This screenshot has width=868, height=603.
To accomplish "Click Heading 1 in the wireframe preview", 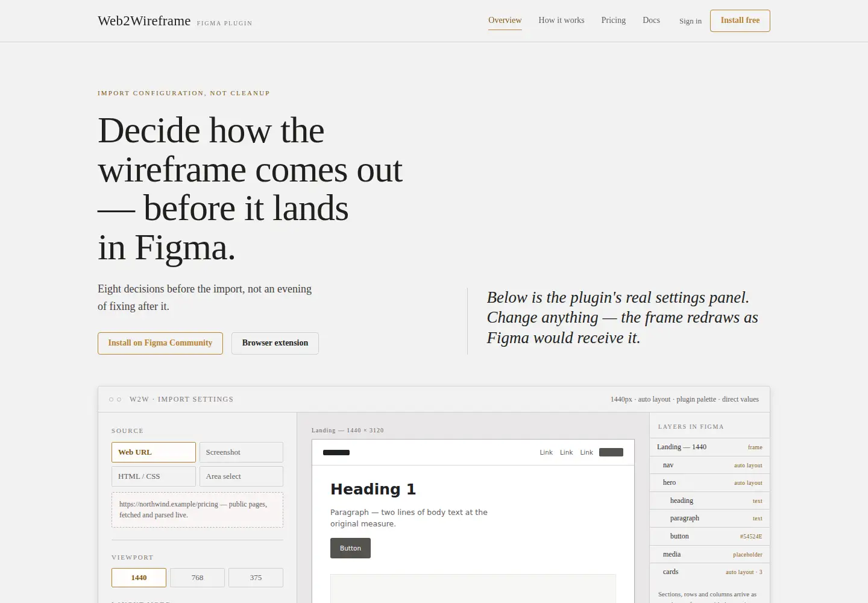I will (373, 489).
